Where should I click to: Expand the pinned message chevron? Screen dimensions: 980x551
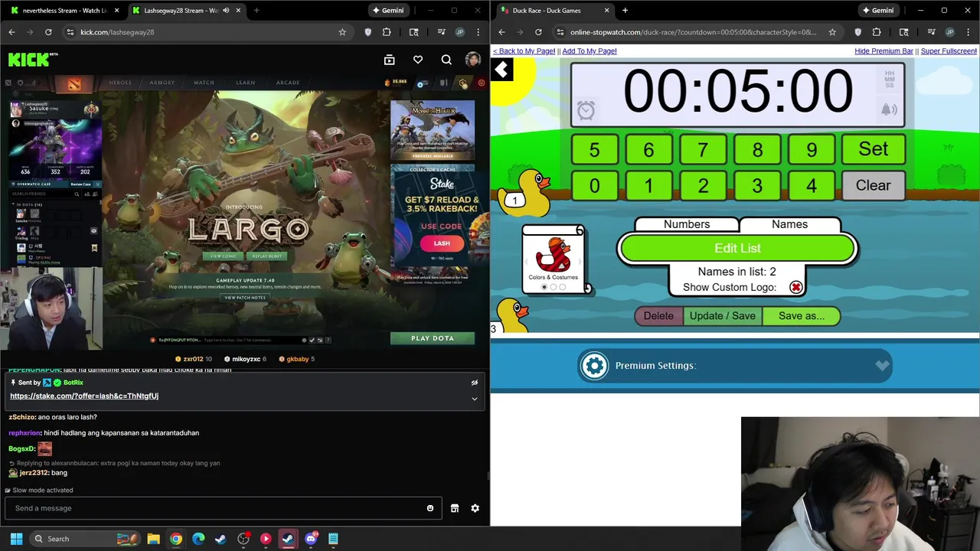coord(474,399)
